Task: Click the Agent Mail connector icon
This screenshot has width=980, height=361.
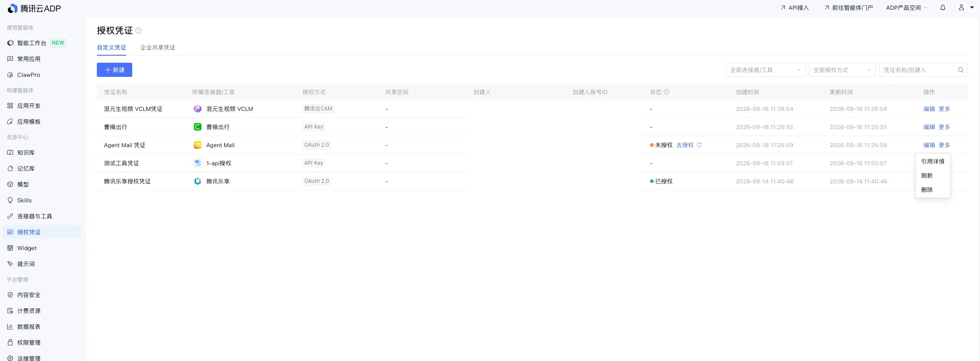Action: coord(198,145)
